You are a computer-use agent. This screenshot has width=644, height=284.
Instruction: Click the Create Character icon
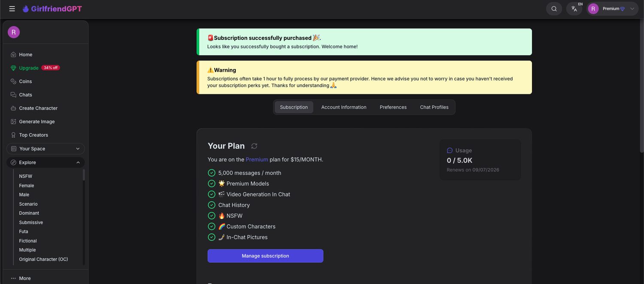point(13,108)
